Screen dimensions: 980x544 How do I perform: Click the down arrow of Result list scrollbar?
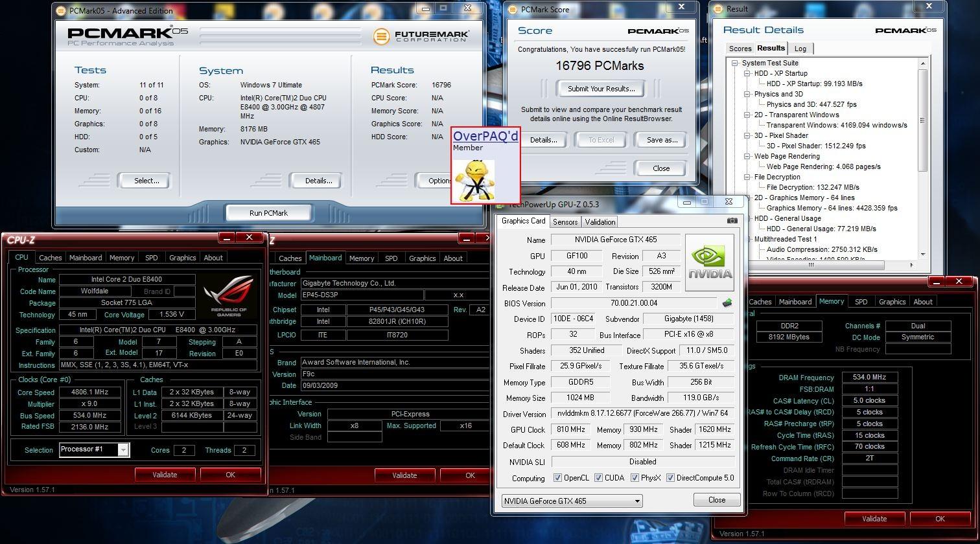(x=922, y=255)
